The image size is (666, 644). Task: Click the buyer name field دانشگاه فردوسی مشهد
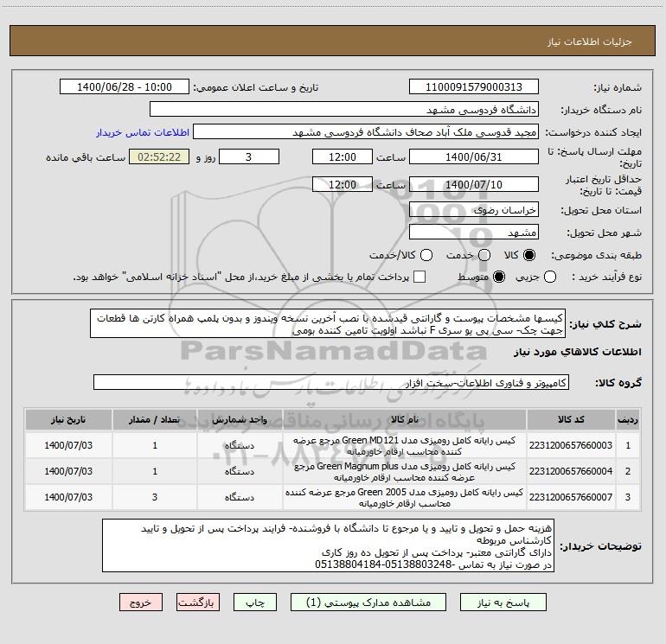click(344, 110)
